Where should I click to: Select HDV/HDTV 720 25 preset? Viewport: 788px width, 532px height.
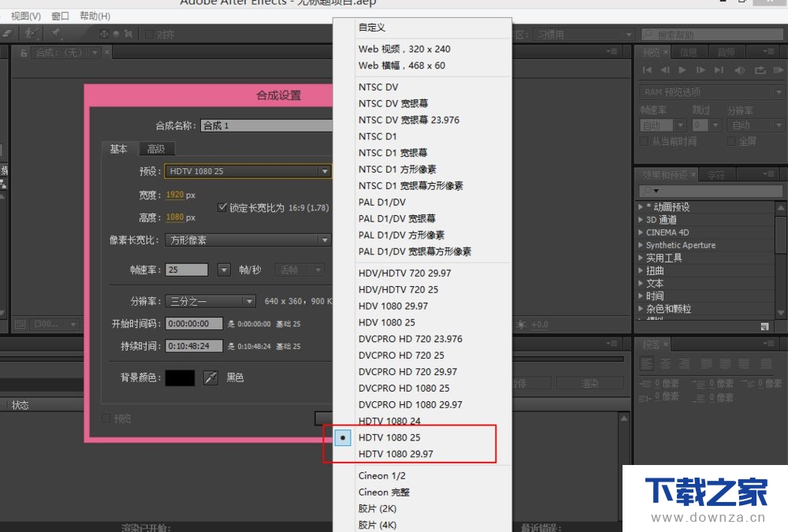pos(398,289)
